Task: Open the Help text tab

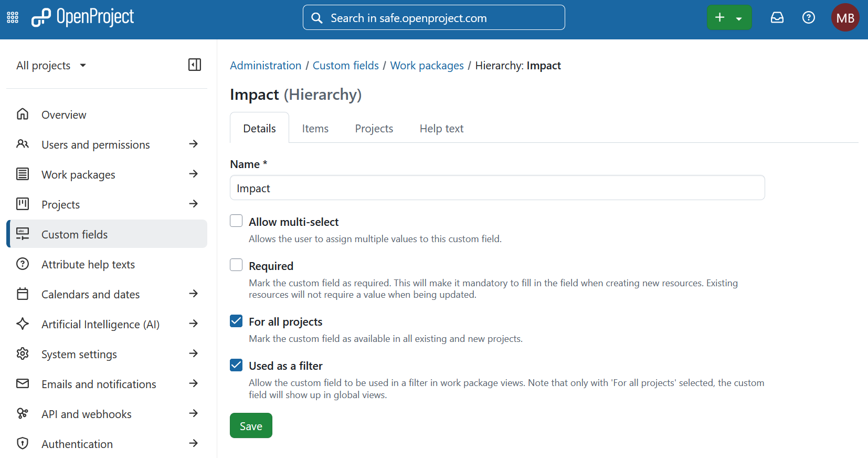Action: [x=441, y=129]
